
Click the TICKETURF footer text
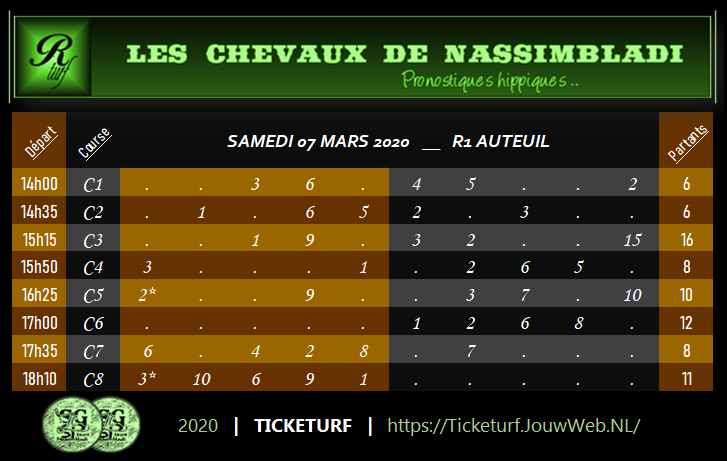tap(302, 425)
